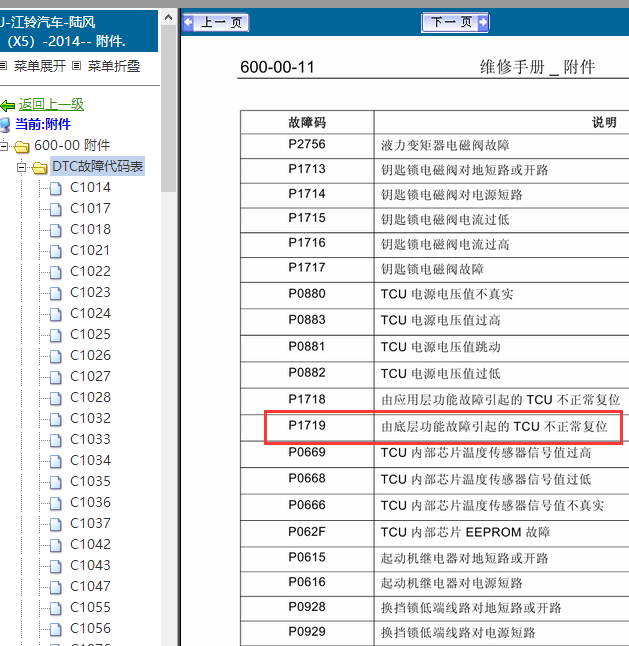Screen dimensions: 629x646
Task: Open the C1018 document icon
Action: 56,230
